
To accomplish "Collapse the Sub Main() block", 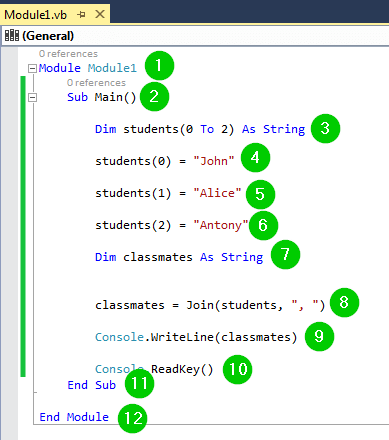I will 32,97.
